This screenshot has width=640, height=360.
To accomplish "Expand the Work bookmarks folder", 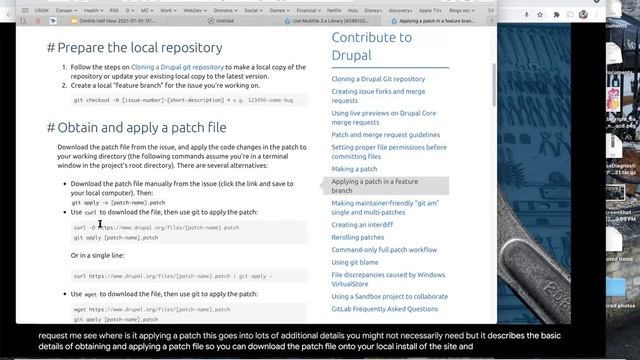I will tap(169, 10).
